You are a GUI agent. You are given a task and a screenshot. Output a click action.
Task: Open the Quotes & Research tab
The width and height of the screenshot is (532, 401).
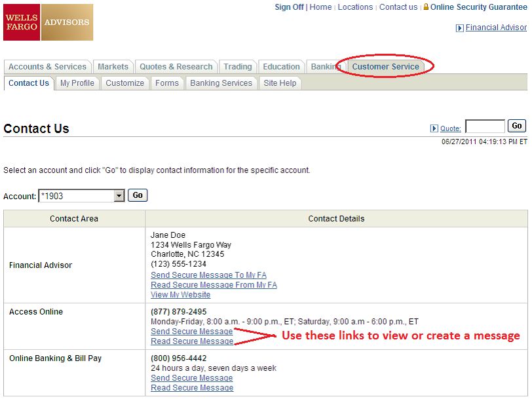pyautogui.click(x=176, y=67)
